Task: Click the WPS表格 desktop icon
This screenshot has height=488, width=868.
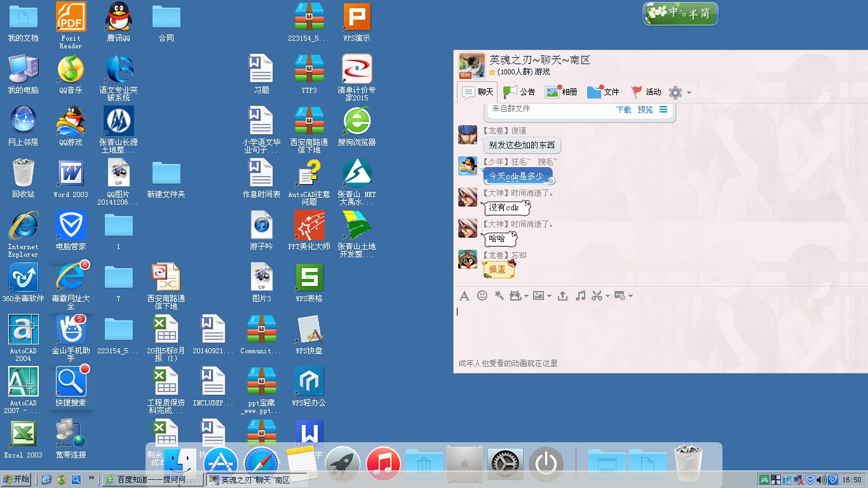Action: (x=309, y=283)
